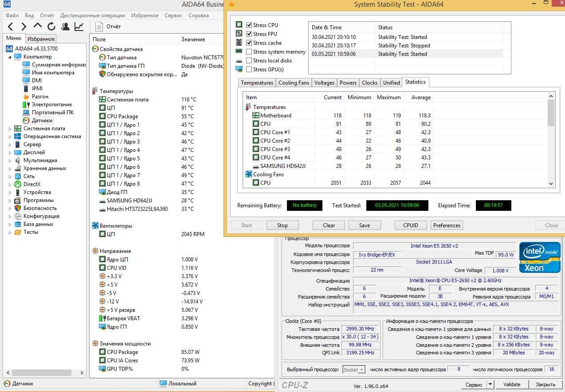Click the CPUID button
The height and width of the screenshot is (392, 565).
click(x=411, y=225)
